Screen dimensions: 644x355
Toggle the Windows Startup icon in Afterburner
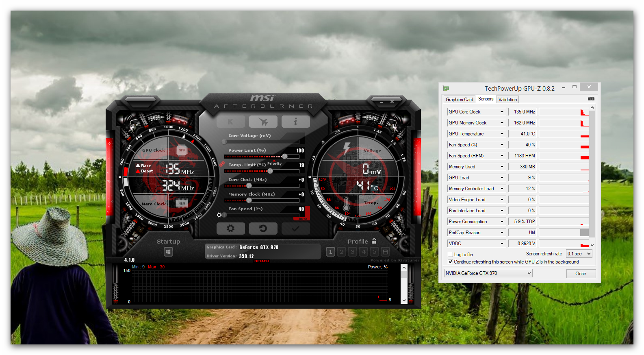pos(169,252)
